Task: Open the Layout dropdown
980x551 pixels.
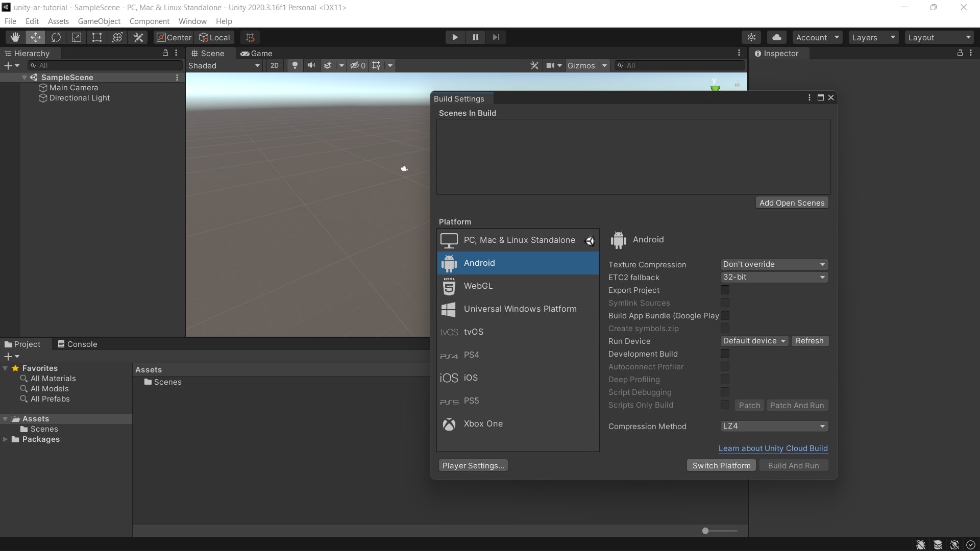Action: pyautogui.click(x=939, y=37)
